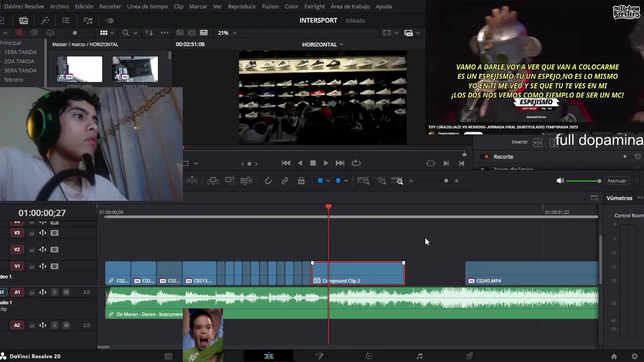The image size is (644, 362).
Task: Click the red linked-clip sync icon
Action: (x=19, y=33)
